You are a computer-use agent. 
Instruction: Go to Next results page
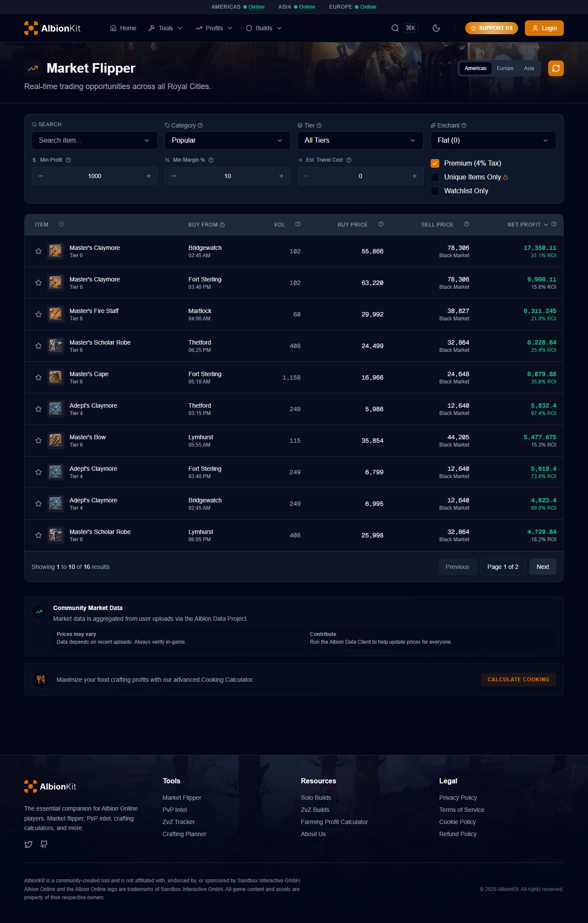(543, 567)
